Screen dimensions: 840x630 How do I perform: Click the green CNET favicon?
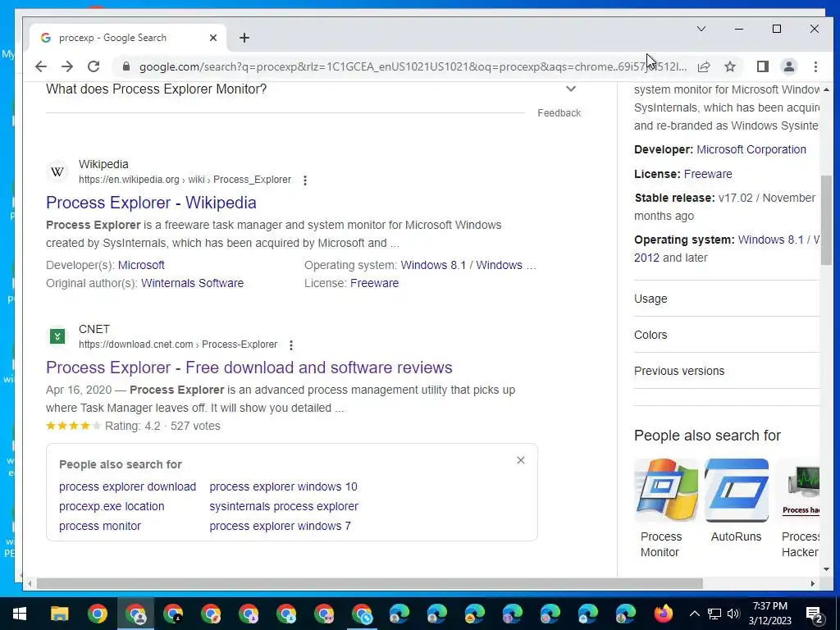point(57,336)
